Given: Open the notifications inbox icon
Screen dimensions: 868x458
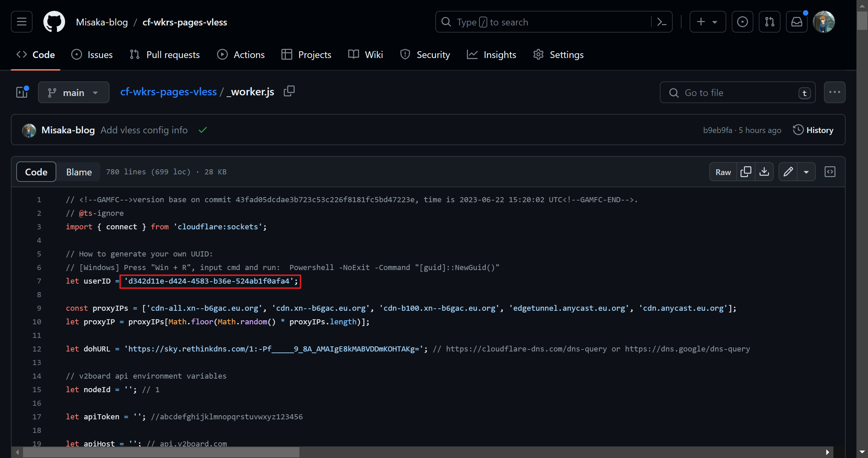Looking at the screenshot, I should coord(796,22).
